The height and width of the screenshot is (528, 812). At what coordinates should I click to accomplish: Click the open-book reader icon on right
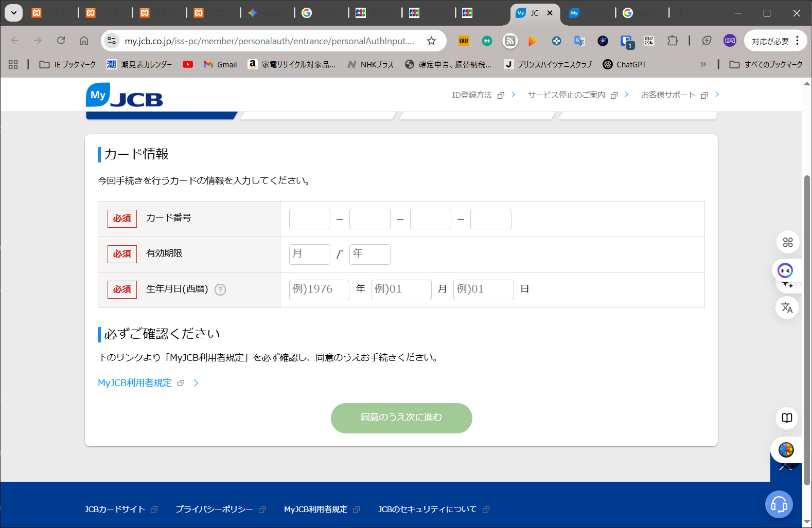[787, 418]
